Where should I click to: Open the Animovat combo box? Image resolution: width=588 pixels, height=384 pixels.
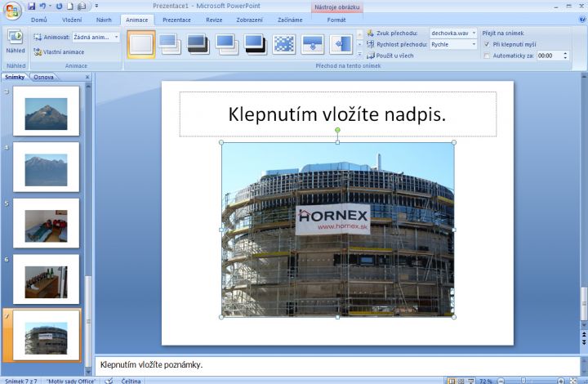coord(96,37)
